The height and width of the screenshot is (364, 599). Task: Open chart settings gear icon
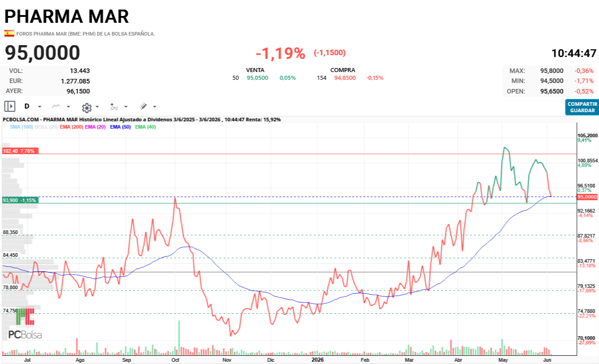click(87, 107)
